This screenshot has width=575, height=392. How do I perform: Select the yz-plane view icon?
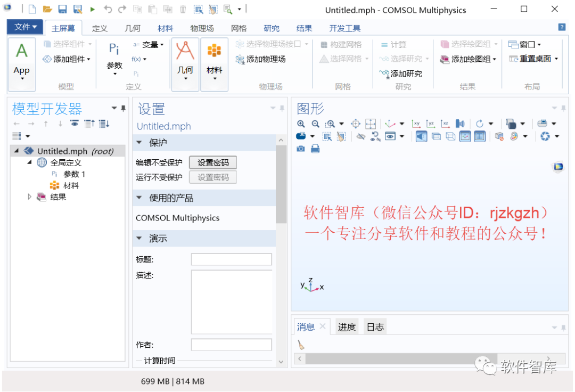431,124
